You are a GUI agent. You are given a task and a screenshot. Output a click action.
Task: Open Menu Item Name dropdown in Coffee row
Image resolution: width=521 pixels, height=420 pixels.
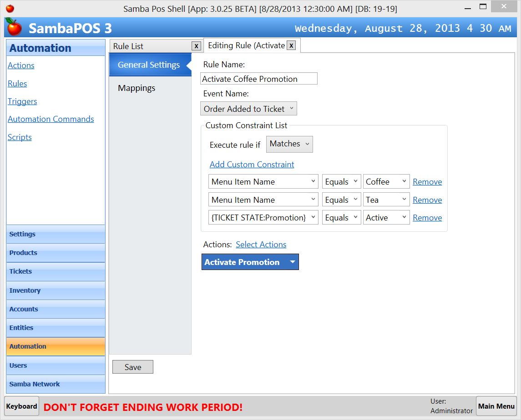coord(263,182)
